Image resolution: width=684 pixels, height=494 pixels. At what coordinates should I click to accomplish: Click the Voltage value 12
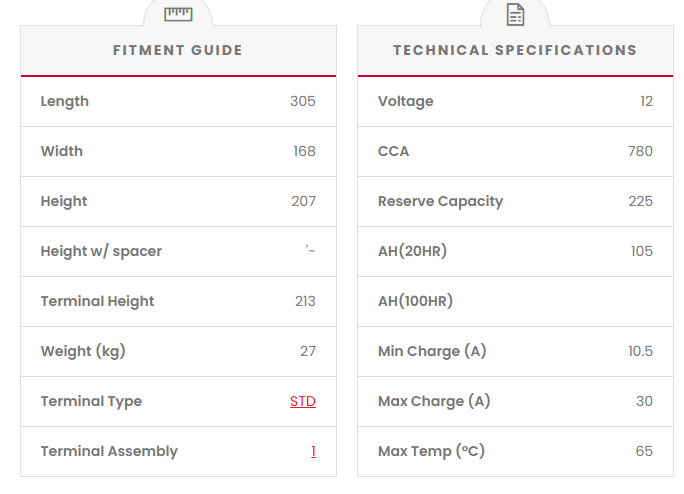coord(646,101)
